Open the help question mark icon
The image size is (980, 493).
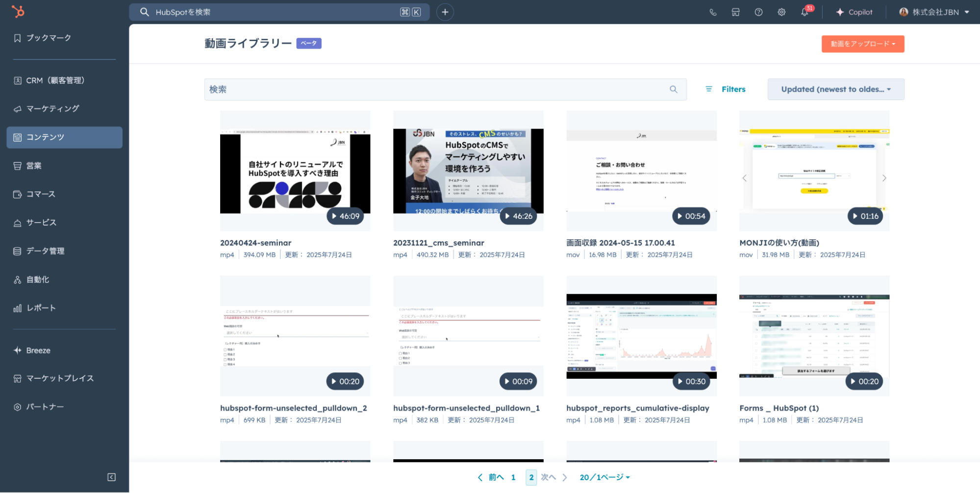[758, 12]
